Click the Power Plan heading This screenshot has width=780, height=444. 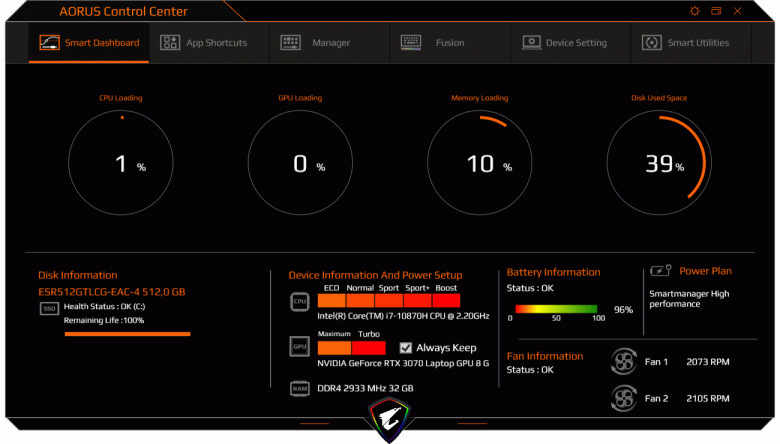click(705, 271)
